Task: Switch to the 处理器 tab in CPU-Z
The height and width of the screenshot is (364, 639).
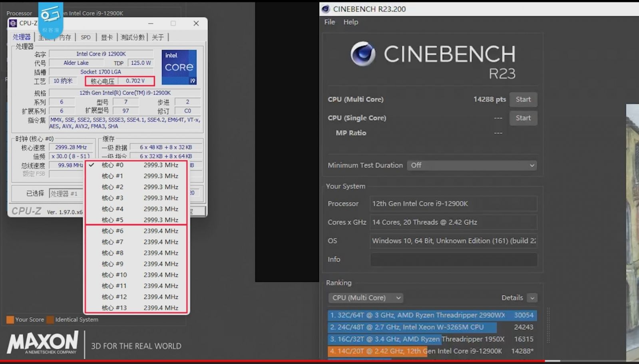Action: pyautogui.click(x=22, y=37)
